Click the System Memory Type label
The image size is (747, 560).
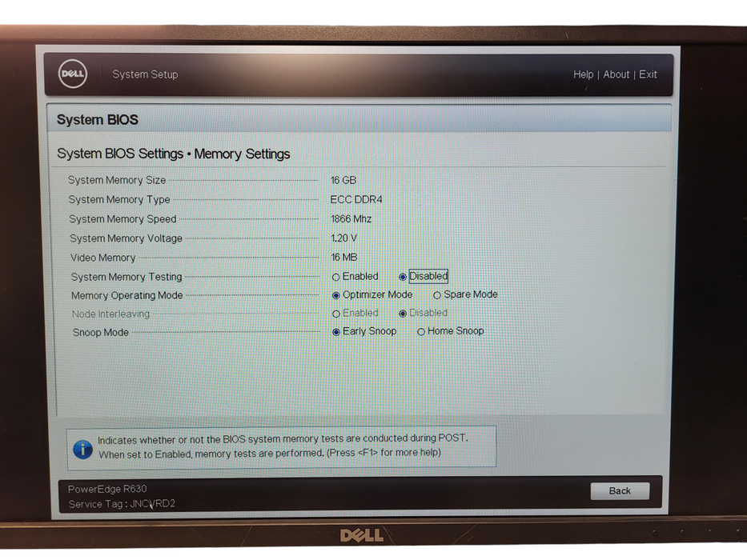pyautogui.click(x=119, y=199)
